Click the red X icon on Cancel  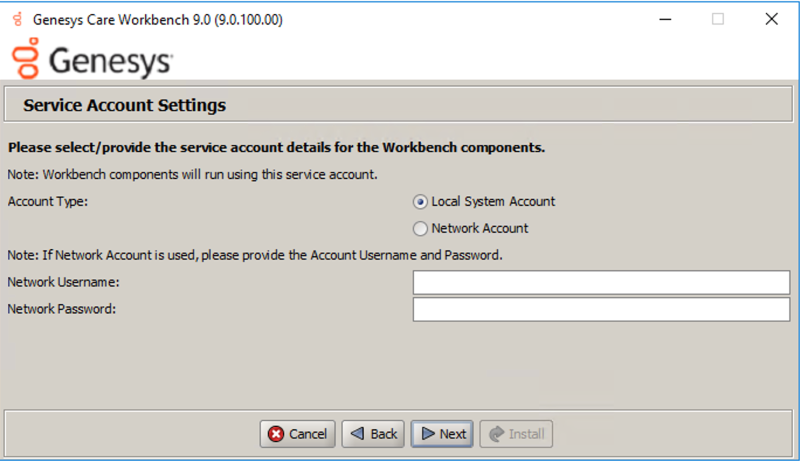pyautogui.click(x=276, y=434)
